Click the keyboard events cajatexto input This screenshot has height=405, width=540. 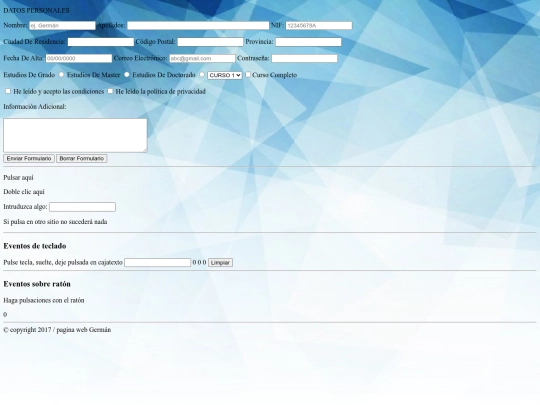point(157,262)
